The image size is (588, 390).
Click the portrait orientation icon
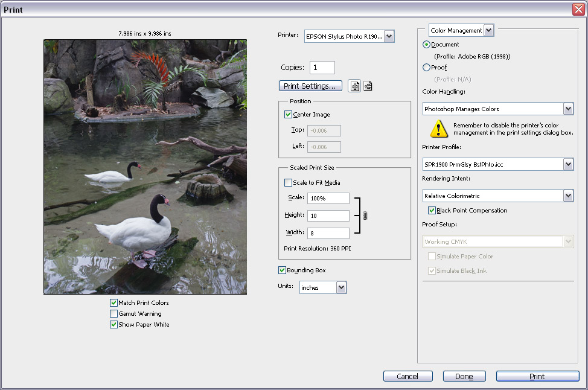(354, 86)
